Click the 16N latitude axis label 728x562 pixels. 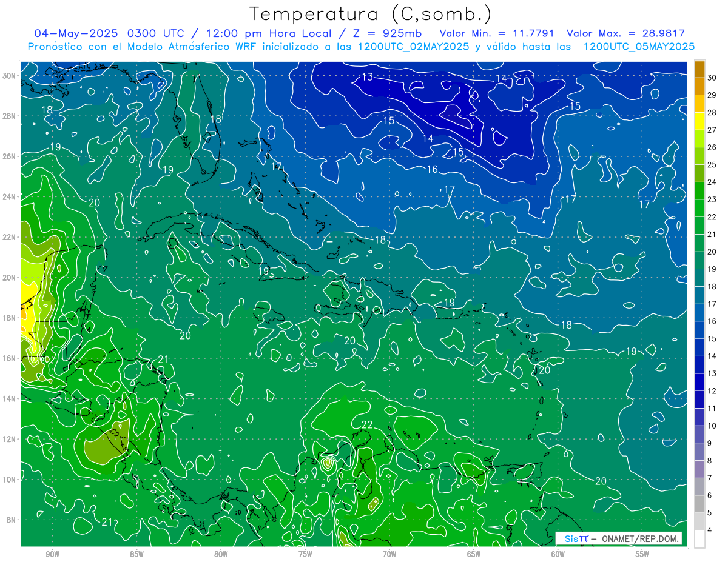click(x=10, y=358)
